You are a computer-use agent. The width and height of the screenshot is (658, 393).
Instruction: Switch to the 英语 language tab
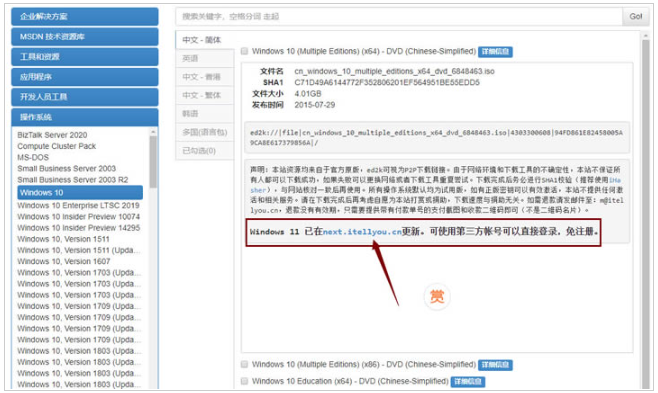(x=205, y=58)
